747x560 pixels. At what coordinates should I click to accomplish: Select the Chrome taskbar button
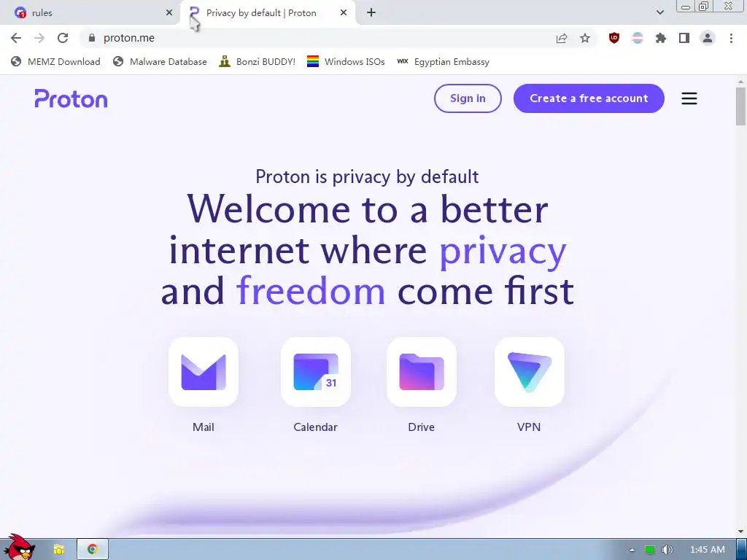pos(93,550)
